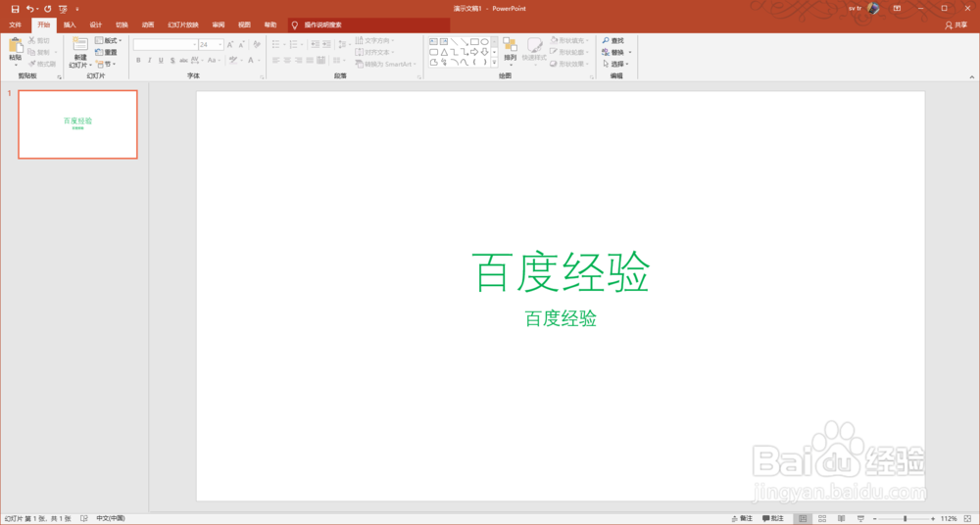The width and height of the screenshot is (980, 525).
Task: Decrease font size
Action: [x=241, y=44]
